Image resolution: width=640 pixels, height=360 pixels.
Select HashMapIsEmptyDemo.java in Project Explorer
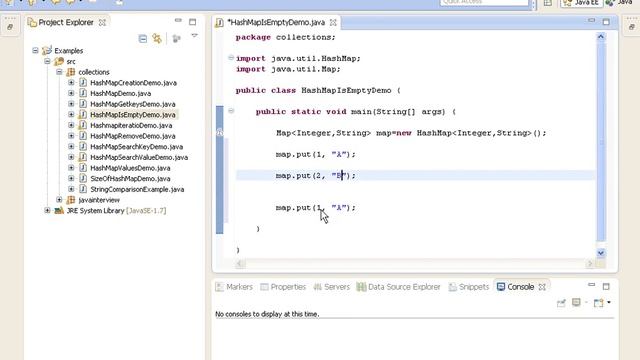[132, 115]
